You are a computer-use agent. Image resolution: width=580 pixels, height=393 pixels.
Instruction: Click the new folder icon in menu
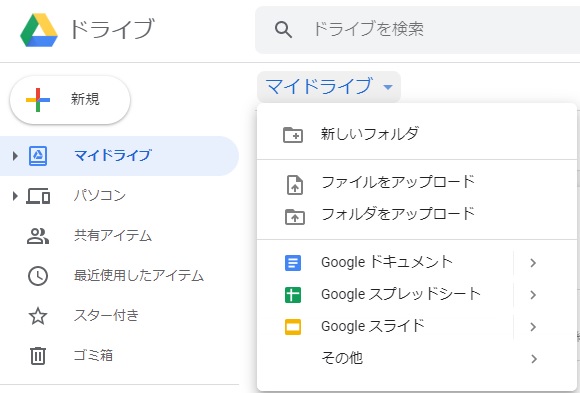tap(293, 135)
